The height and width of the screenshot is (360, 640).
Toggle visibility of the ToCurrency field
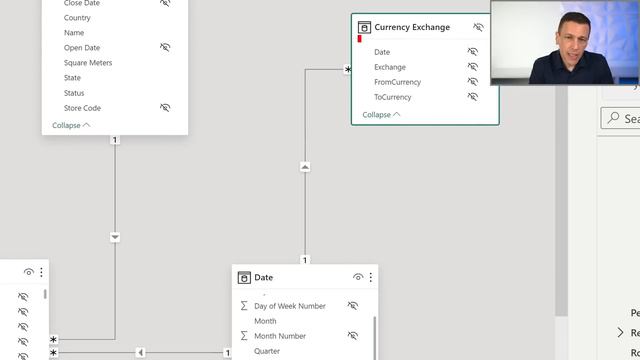click(473, 97)
